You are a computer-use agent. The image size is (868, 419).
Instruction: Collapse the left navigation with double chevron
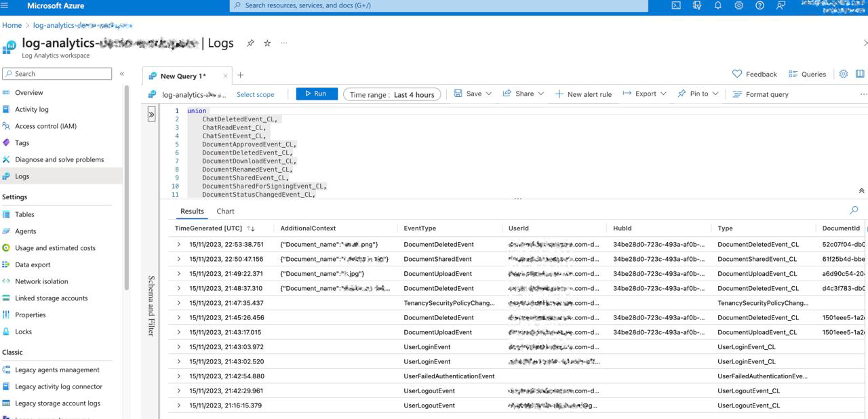[122, 74]
